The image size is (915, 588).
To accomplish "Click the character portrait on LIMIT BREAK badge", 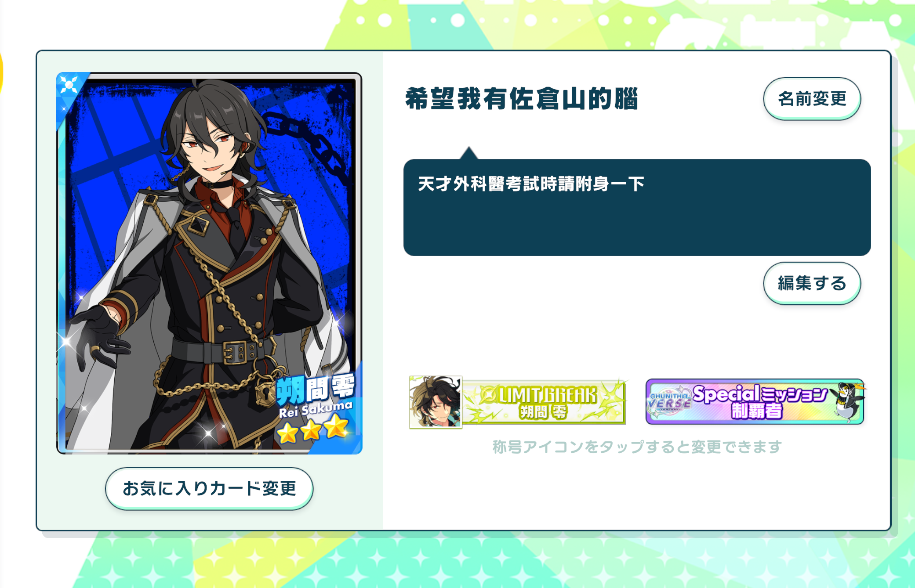I will (436, 402).
